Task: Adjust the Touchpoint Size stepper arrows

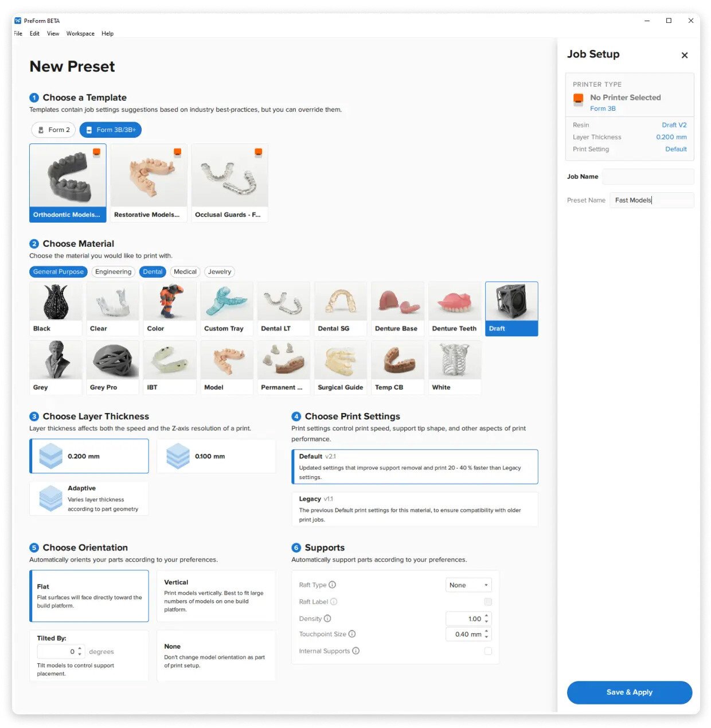Action: tap(487, 634)
